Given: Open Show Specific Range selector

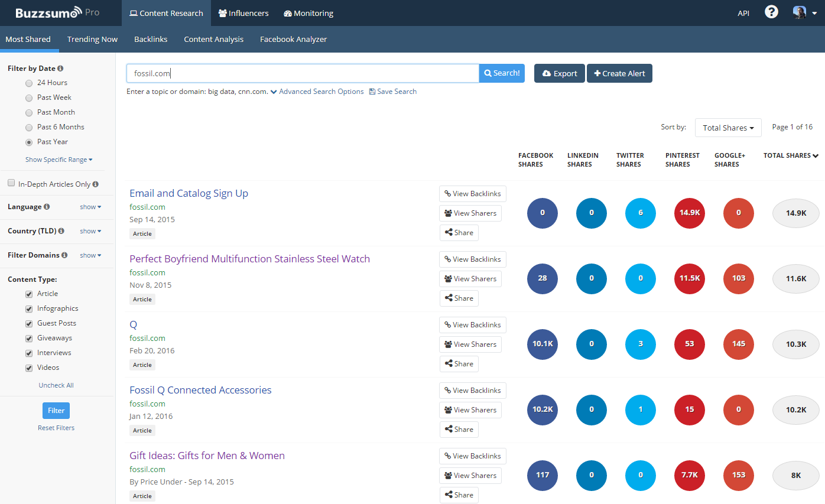Looking at the screenshot, I should (59, 159).
